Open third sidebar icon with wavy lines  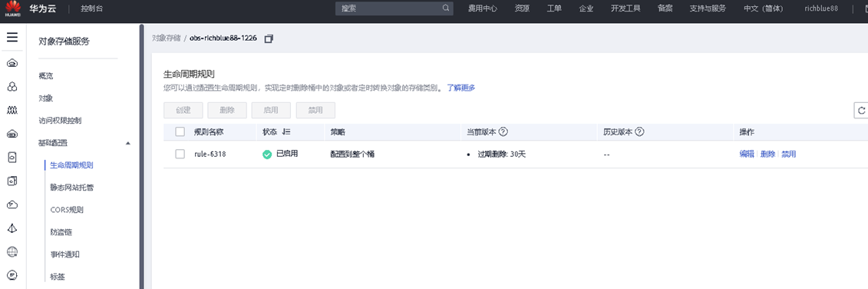click(12, 111)
